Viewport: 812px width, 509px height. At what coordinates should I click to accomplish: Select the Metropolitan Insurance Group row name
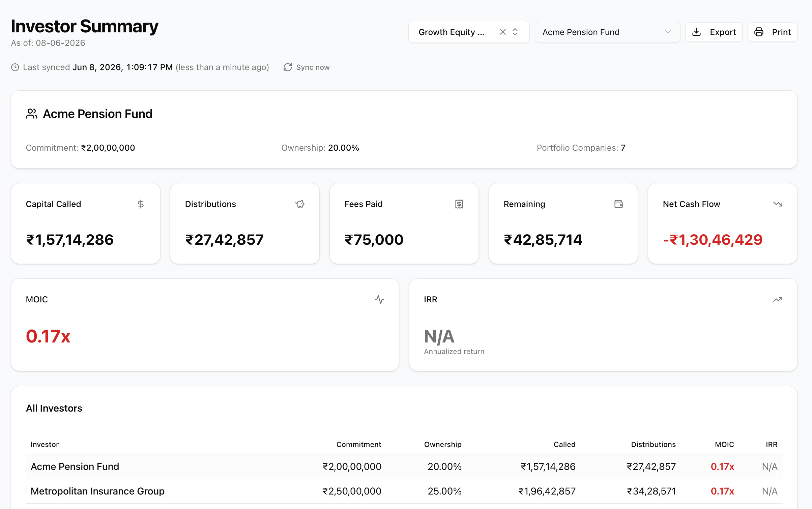pyautogui.click(x=97, y=491)
